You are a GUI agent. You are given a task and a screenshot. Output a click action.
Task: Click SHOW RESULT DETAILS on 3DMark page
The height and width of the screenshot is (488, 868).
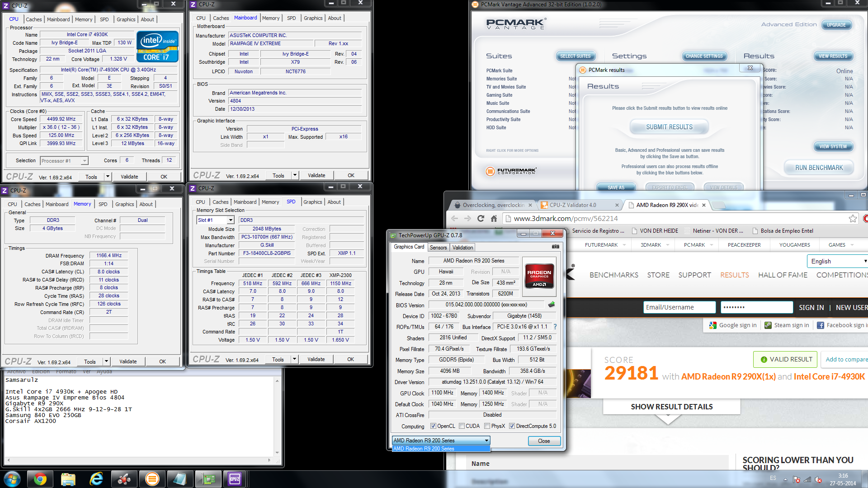tap(672, 407)
